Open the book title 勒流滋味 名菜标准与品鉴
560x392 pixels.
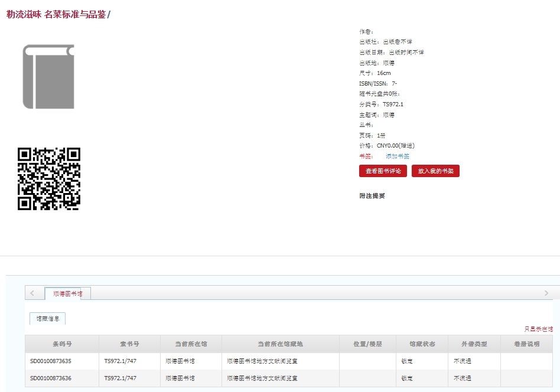(56, 14)
